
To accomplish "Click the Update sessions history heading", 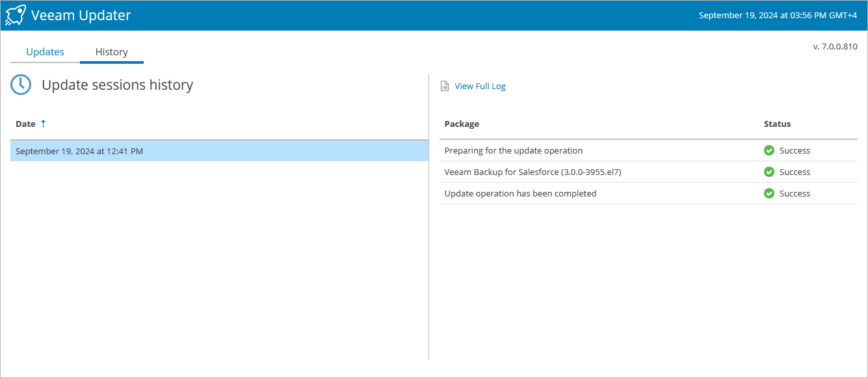I will pyautogui.click(x=117, y=85).
